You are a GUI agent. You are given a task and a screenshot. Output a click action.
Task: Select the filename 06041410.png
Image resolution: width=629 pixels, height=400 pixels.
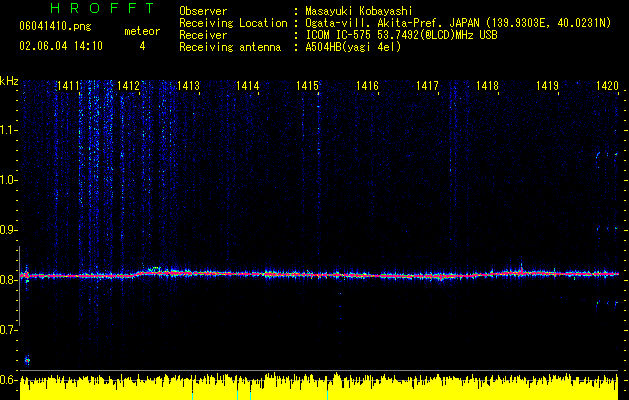(55, 27)
